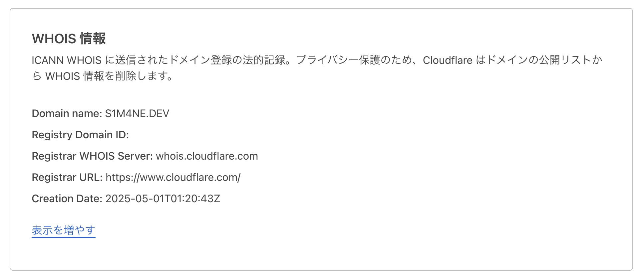Click the Registrar WHOIS Server label

[x=92, y=156]
